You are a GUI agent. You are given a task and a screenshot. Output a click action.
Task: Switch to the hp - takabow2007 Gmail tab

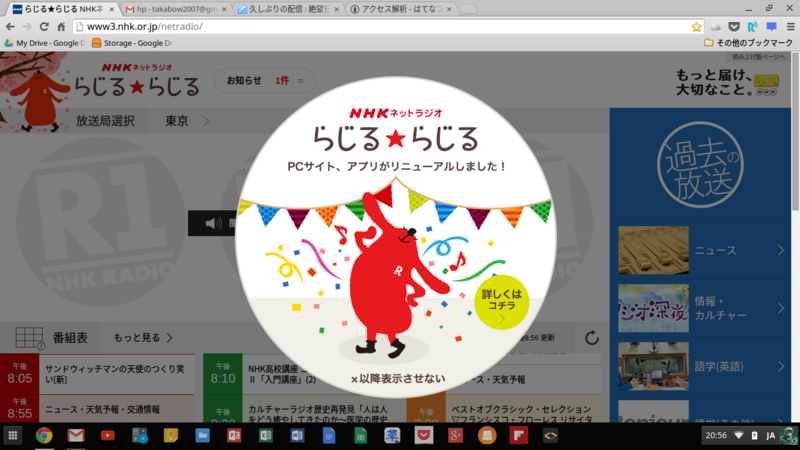(176, 9)
